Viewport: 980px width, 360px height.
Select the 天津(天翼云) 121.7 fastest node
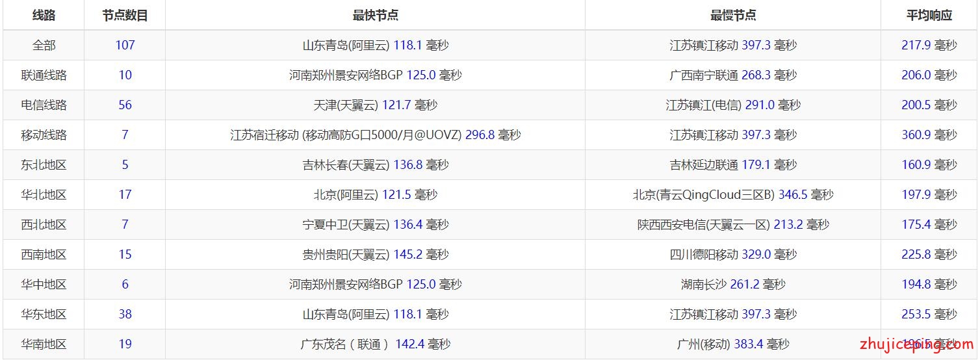375,105
